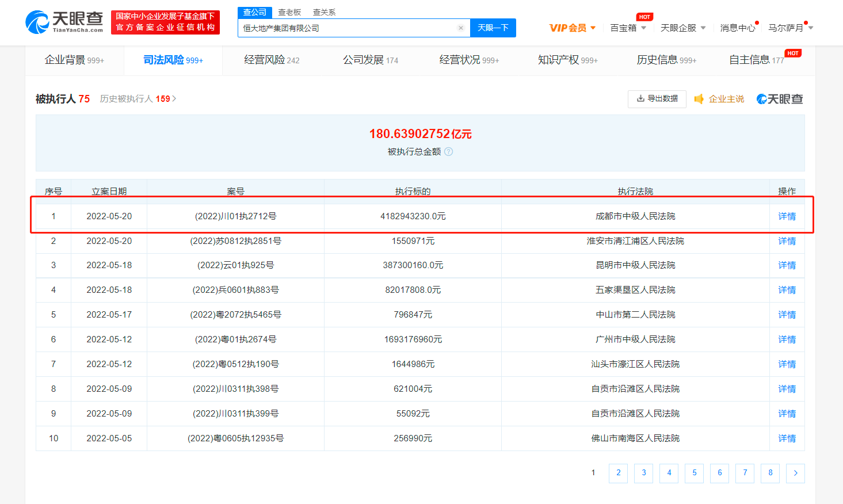Viewport: 843px width, 504px height.
Task: Open the 马尔萨月 user menu
Action: [791, 28]
